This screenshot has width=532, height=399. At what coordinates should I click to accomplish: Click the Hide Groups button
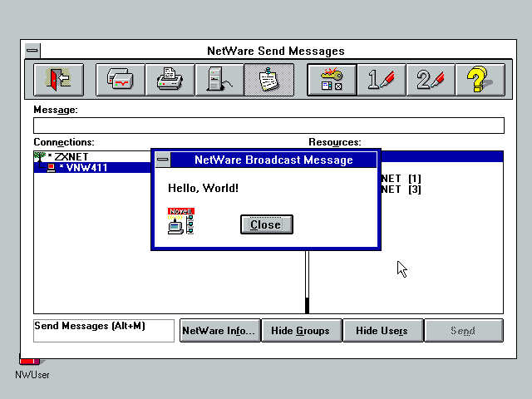pos(301,331)
